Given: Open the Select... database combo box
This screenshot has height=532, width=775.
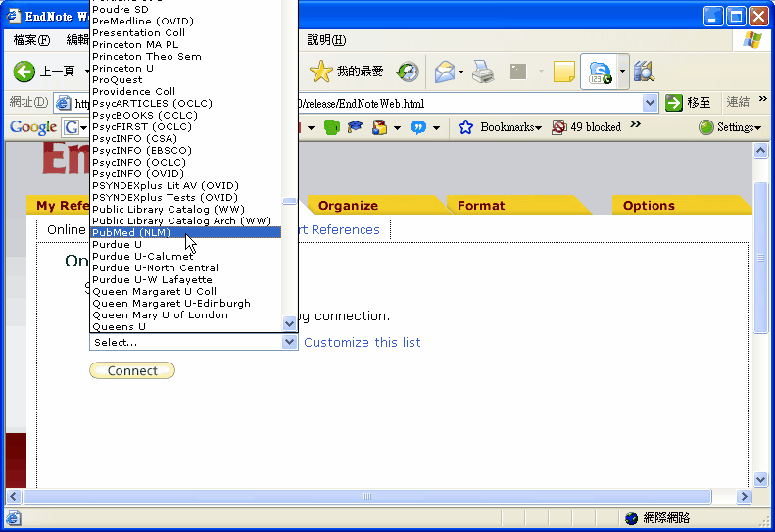Looking at the screenshot, I should click(x=193, y=342).
